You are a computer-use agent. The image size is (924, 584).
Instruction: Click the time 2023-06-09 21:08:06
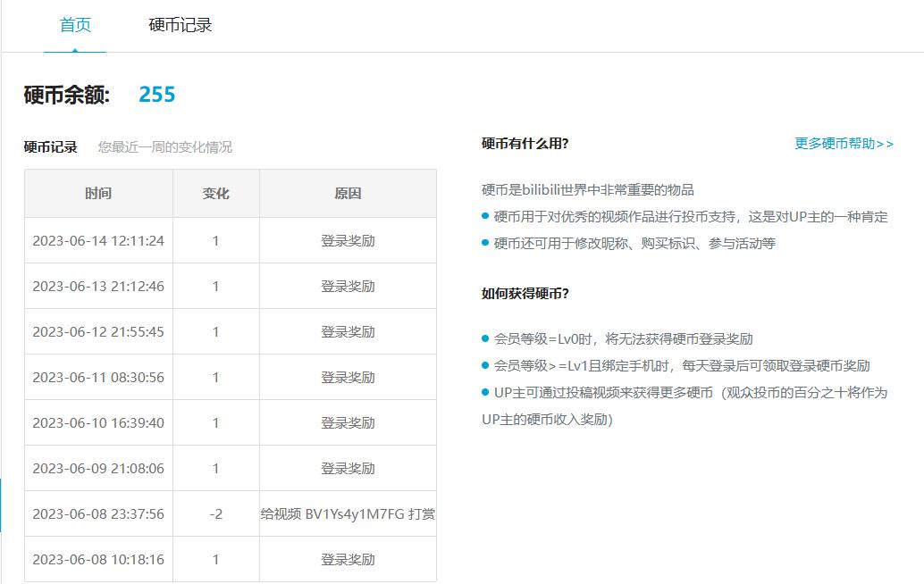(x=98, y=469)
